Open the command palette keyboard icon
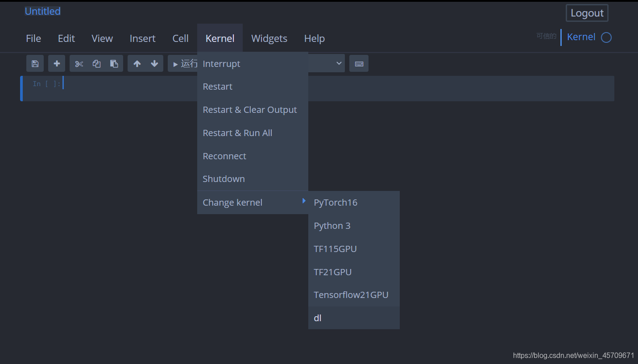The width and height of the screenshot is (638, 364). point(359,63)
